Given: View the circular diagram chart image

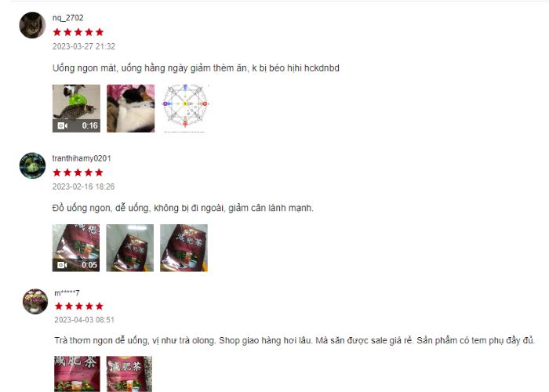Looking at the screenshot, I should 185,108.
